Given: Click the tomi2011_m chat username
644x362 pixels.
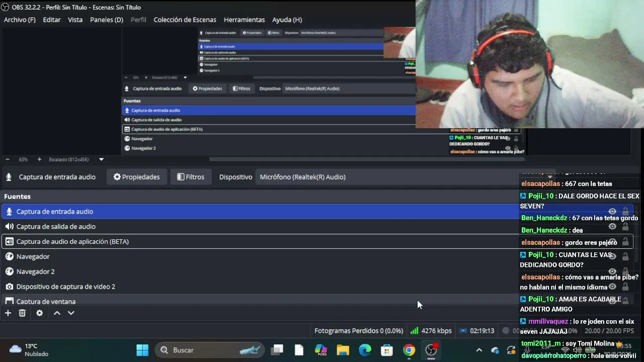Looking at the screenshot, I should pyautogui.click(x=541, y=343).
